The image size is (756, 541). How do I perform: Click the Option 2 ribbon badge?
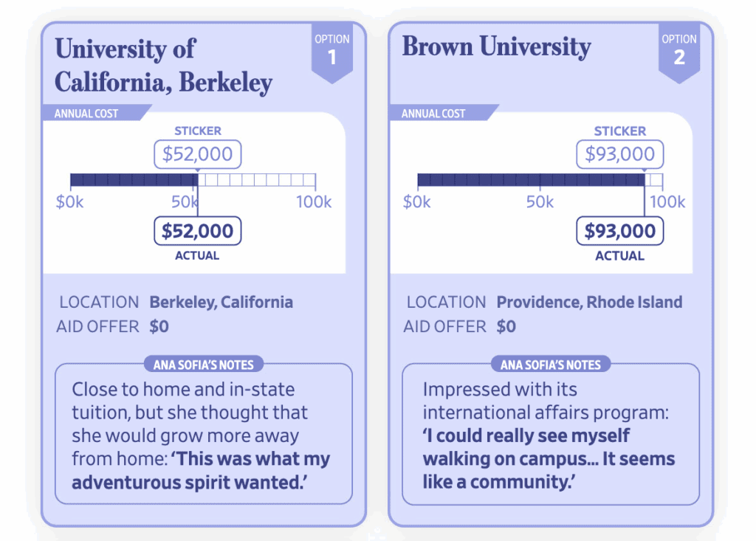point(678,50)
